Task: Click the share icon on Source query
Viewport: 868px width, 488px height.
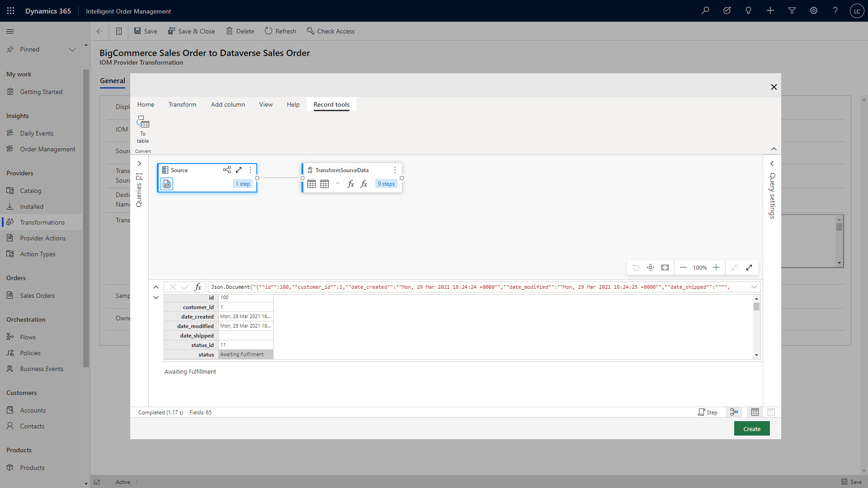Action: 227,170
